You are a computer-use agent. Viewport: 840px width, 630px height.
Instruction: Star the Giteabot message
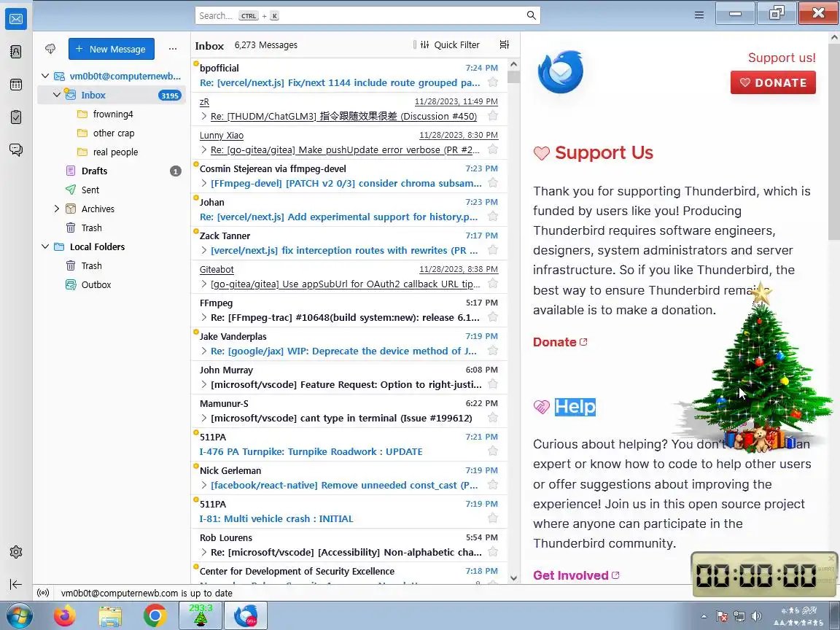493,284
